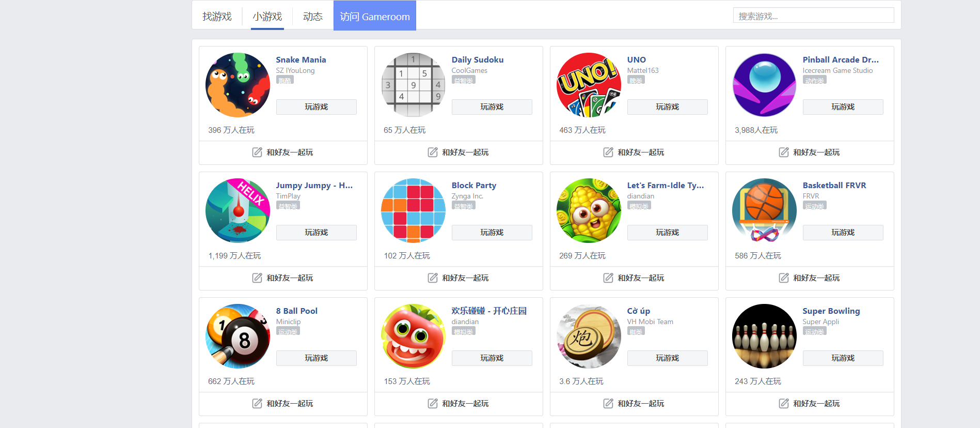Open the Snake Mania game icon
This screenshot has height=428, width=980.
pos(238,85)
